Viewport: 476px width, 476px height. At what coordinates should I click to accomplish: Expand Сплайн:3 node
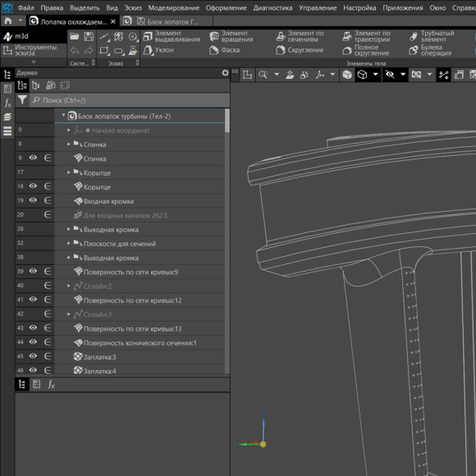click(x=69, y=314)
